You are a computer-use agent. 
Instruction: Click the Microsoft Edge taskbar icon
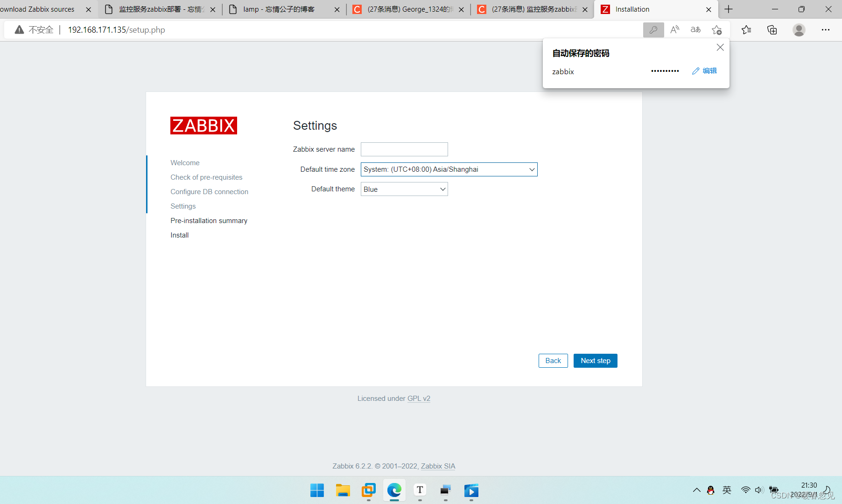(394, 490)
